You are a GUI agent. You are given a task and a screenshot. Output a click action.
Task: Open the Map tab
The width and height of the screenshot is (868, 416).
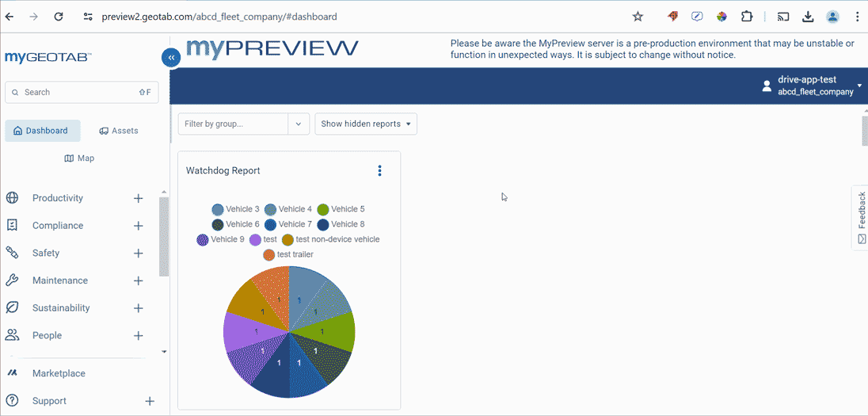click(x=79, y=158)
